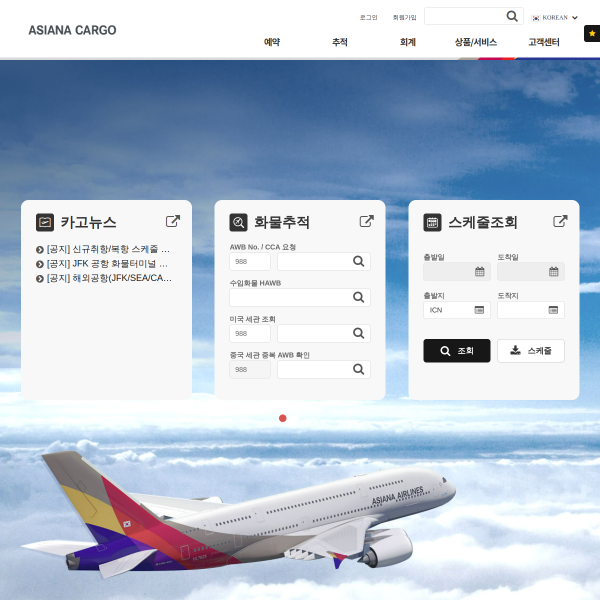Click the 스케줄 download button
Viewport: 600px width, 600px height.
[531, 351]
